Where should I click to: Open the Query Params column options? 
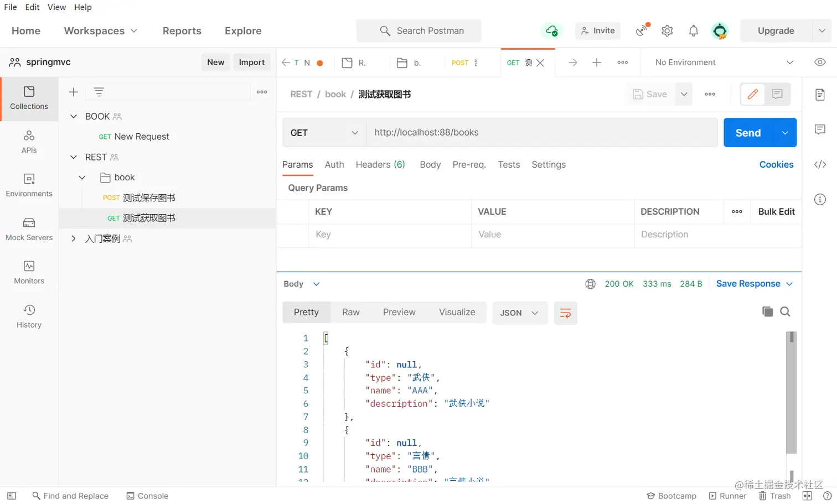click(x=737, y=211)
